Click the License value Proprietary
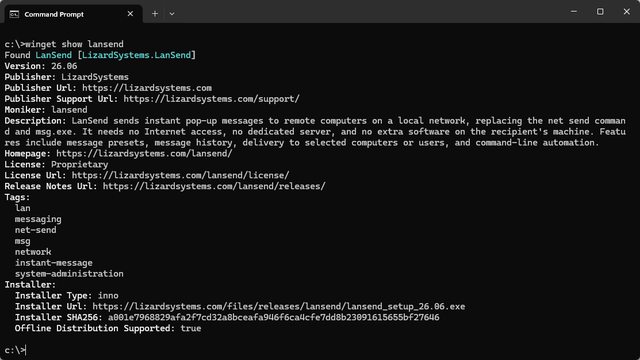 (80, 164)
